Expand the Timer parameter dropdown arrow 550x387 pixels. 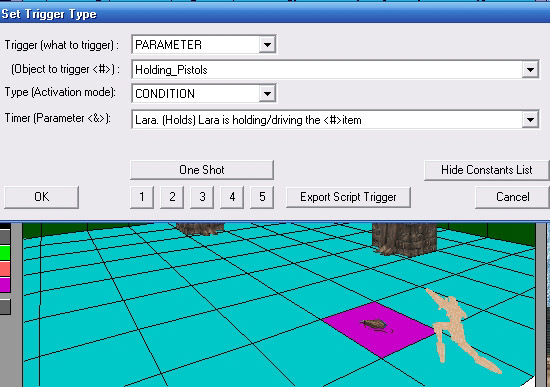click(530, 120)
